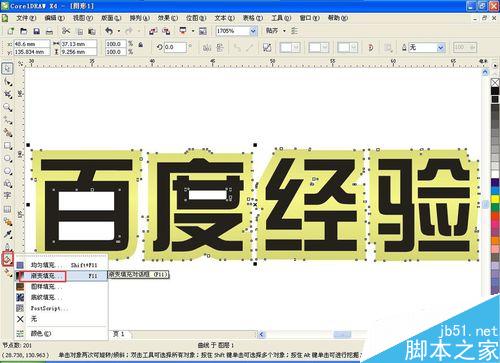Click the no-color X swatch in palette
This screenshot has height=363, width=500.
[495, 82]
